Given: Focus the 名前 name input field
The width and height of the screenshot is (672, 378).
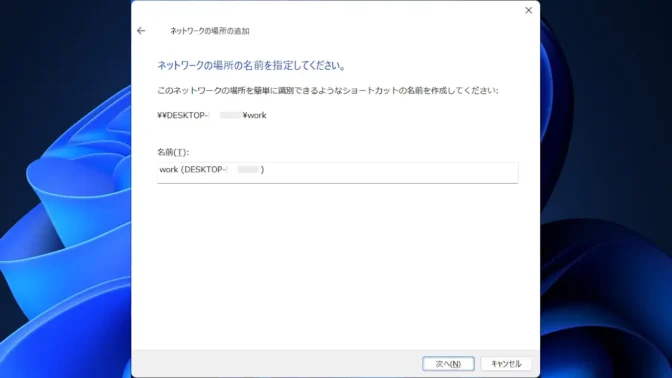Looking at the screenshot, I should 338,173.
